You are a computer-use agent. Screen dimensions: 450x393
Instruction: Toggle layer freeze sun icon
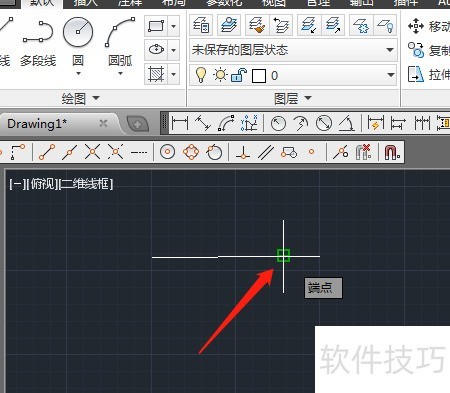220,75
